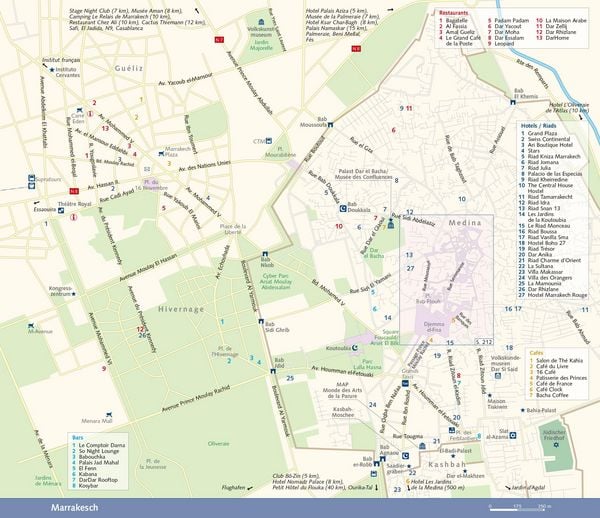Click the Saadier-gräber star icon

tap(409, 466)
